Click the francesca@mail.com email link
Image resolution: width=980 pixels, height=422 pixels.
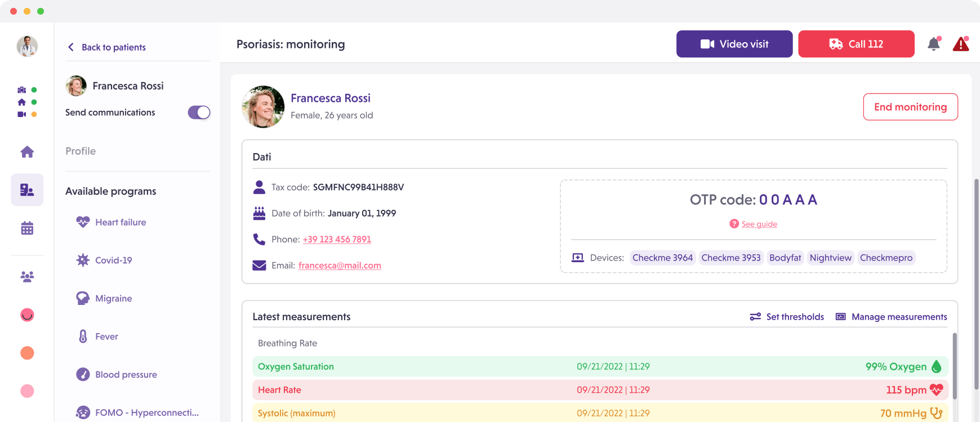click(340, 266)
